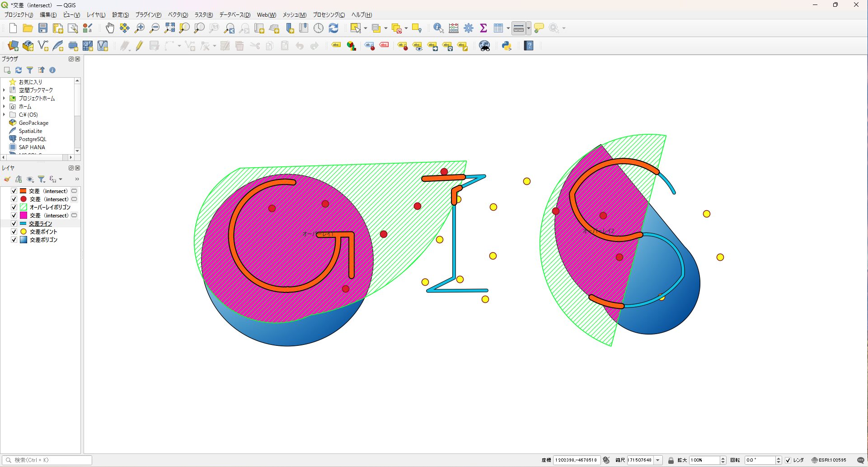Uncheck the オーバーレイポリゴン layer visibility
Viewport: 868px width, 467px height.
coord(14,207)
